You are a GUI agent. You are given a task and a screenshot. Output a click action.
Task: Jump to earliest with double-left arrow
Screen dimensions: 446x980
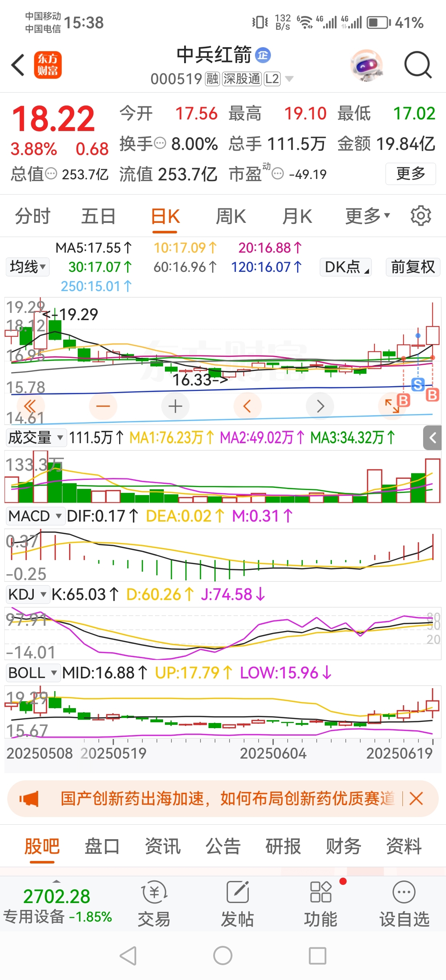pos(31,406)
